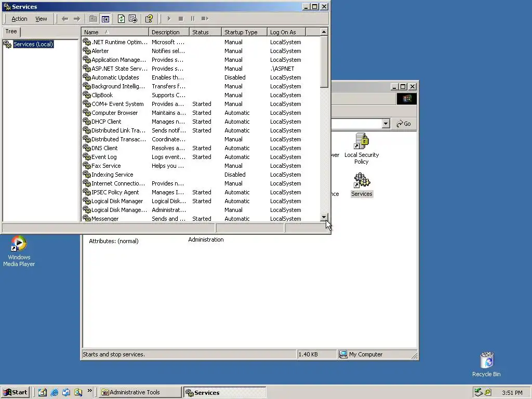Click Go button in Administrative Tools window
The height and width of the screenshot is (399, 532).
pos(404,124)
